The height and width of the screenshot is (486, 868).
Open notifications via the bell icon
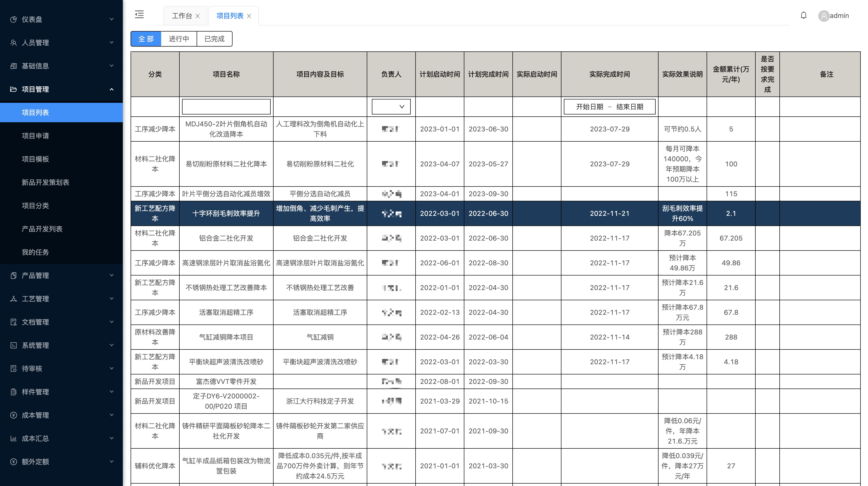(x=803, y=16)
